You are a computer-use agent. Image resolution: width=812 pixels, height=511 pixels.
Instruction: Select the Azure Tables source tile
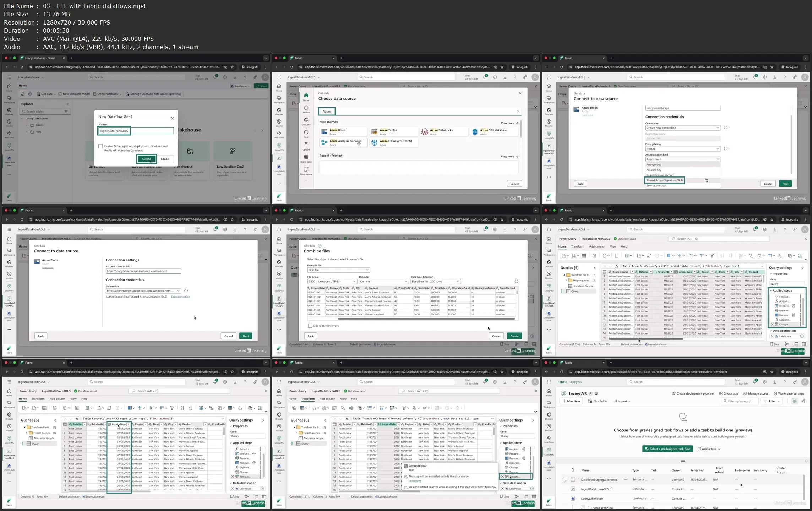click(393, 132)
